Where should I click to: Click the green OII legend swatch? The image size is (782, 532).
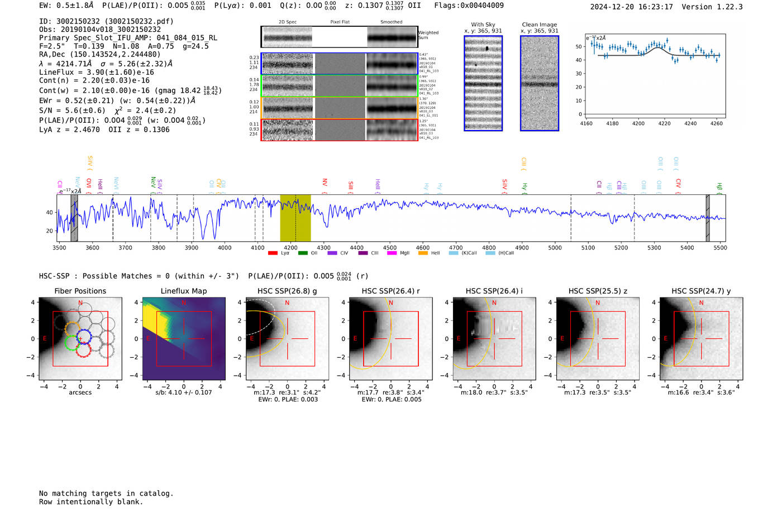pyautogui.click(x=303, y=253)
